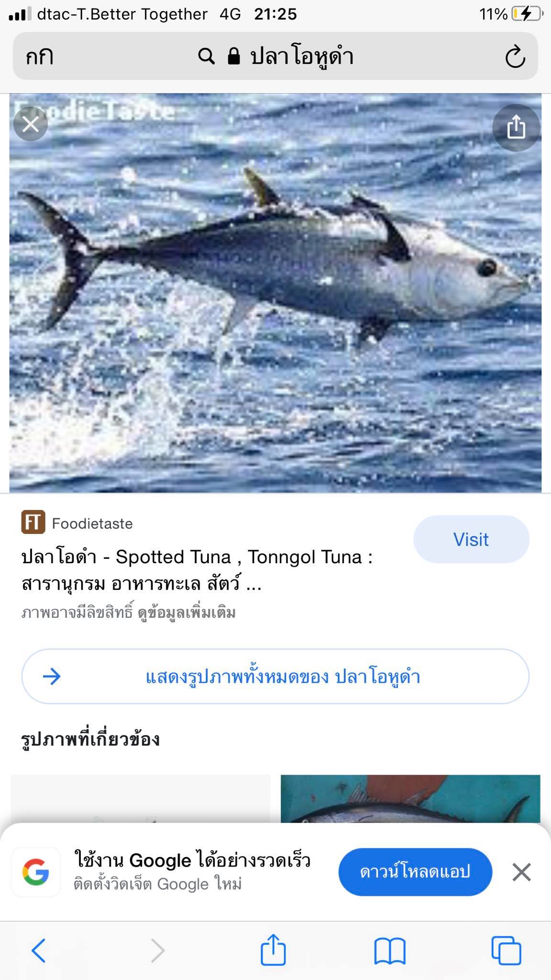Viewport: 551px width, 980px height.
Task: Open Safari bookmarks book icon
Action: tap(390, 950)
